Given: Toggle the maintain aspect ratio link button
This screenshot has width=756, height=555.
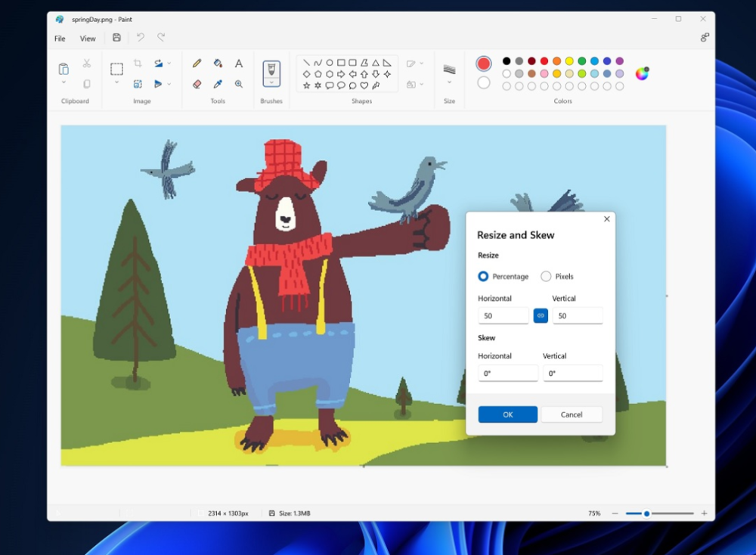Looking at the screenshot, I should 541,316.
